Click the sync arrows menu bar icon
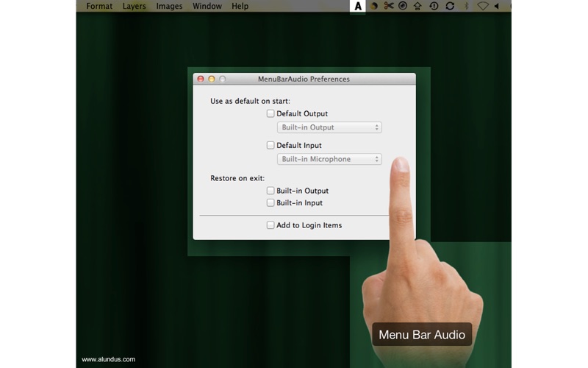The height and width of the screenshot is (368, 588). [x=450, y=6]
